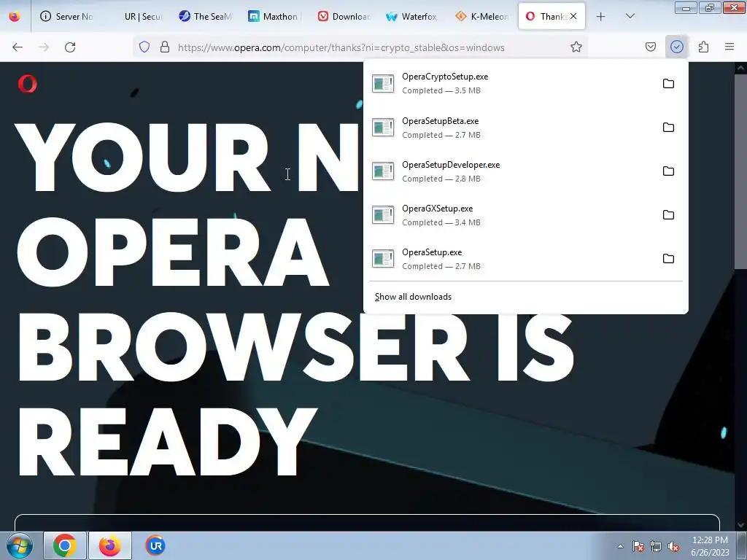Close the active Thanks tab
Screen dimensions: 747x560
(573, 16)
